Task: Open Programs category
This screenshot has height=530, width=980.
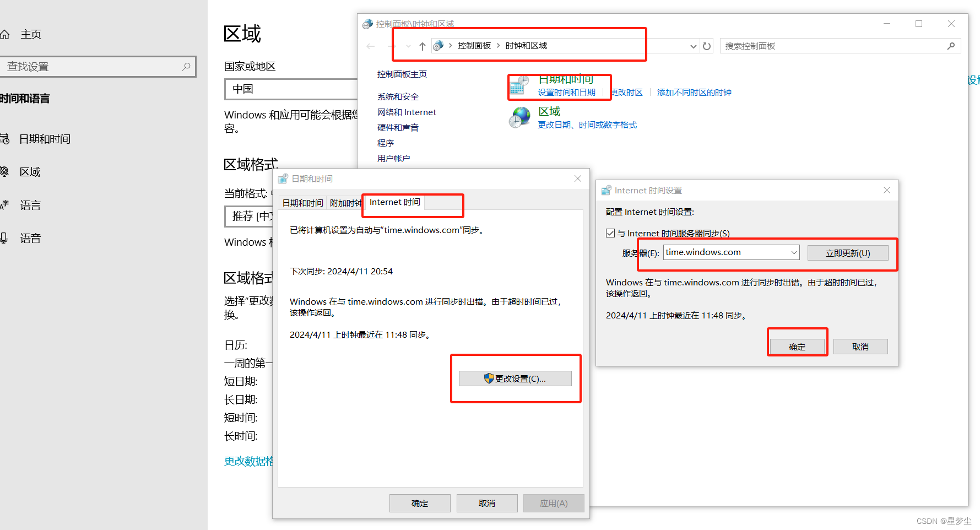Action: [x=386, y=143]
